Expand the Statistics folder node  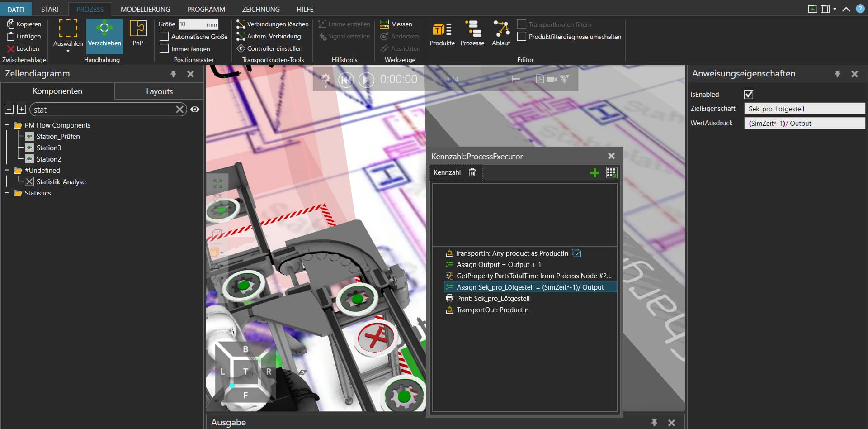tap(7, 193)
